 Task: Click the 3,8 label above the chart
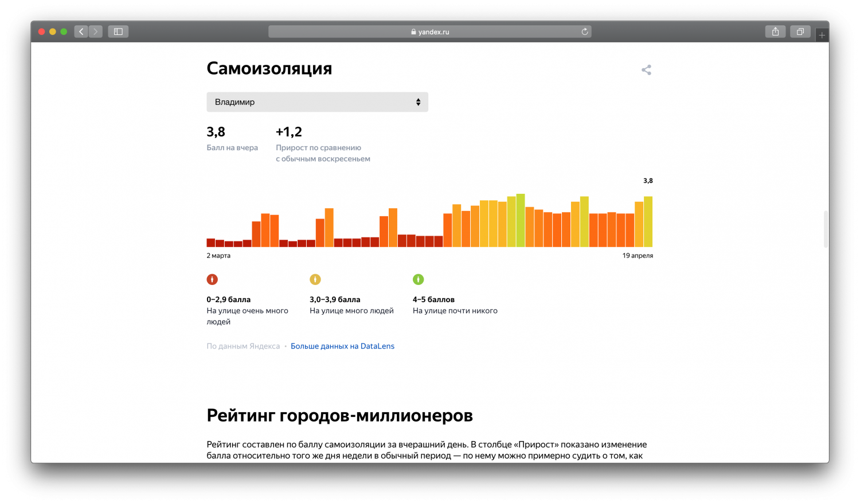648,181
